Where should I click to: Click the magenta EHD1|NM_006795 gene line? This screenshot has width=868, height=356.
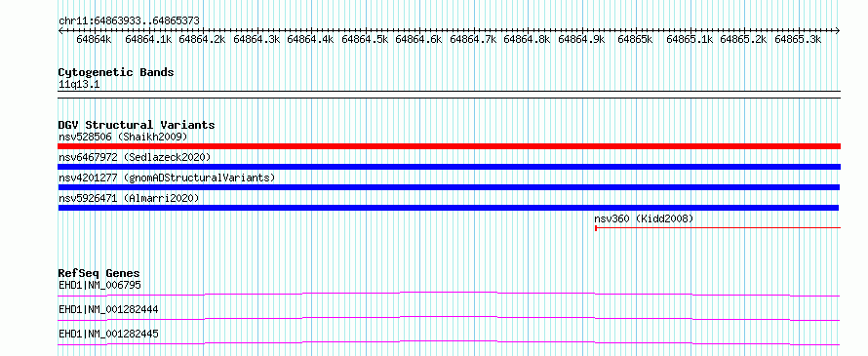(449, 294)
